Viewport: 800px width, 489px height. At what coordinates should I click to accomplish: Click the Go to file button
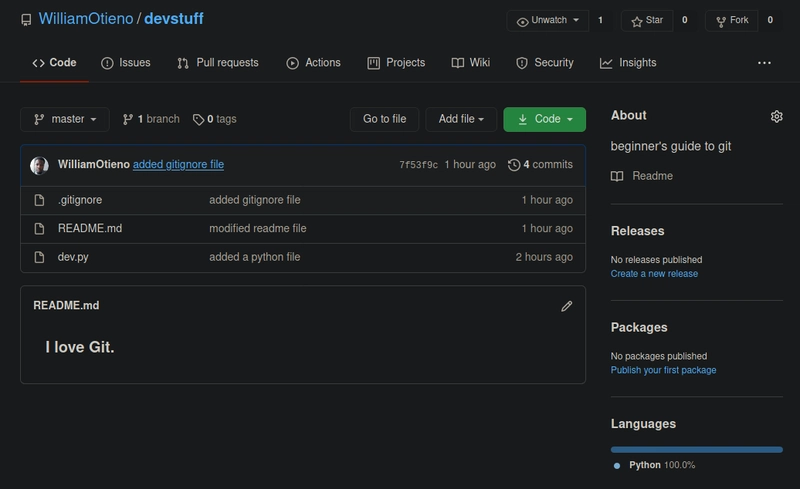coord(385,119)
